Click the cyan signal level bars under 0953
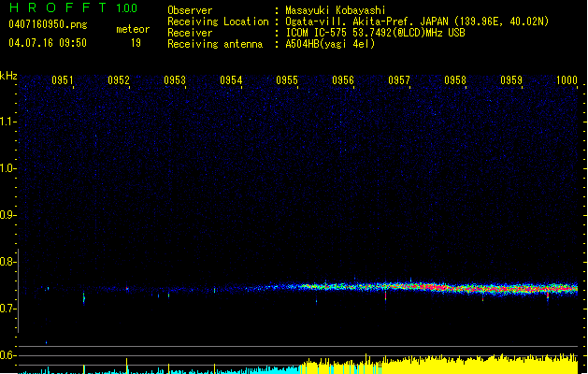The image size is (588, 374). pos(175,371)
